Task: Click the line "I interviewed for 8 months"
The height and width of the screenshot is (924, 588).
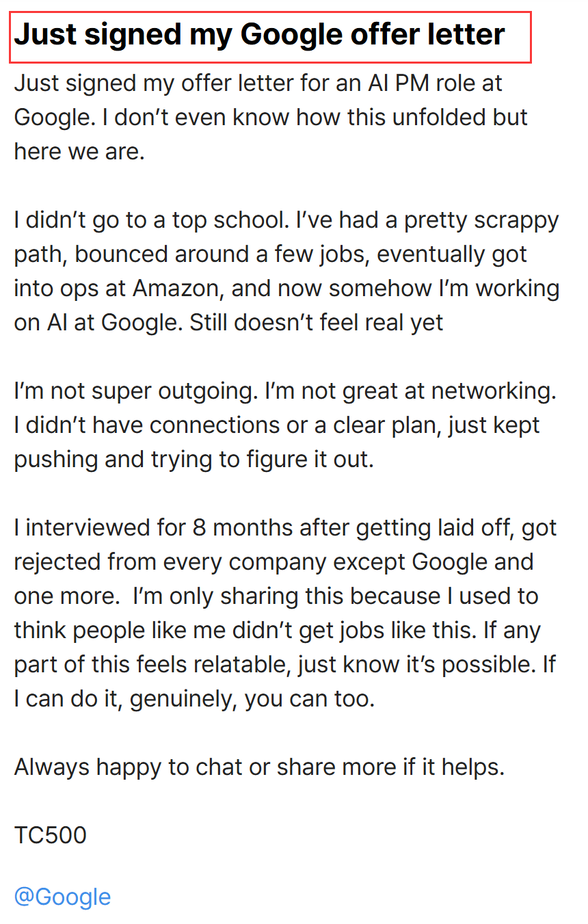Action: point(285,528)
